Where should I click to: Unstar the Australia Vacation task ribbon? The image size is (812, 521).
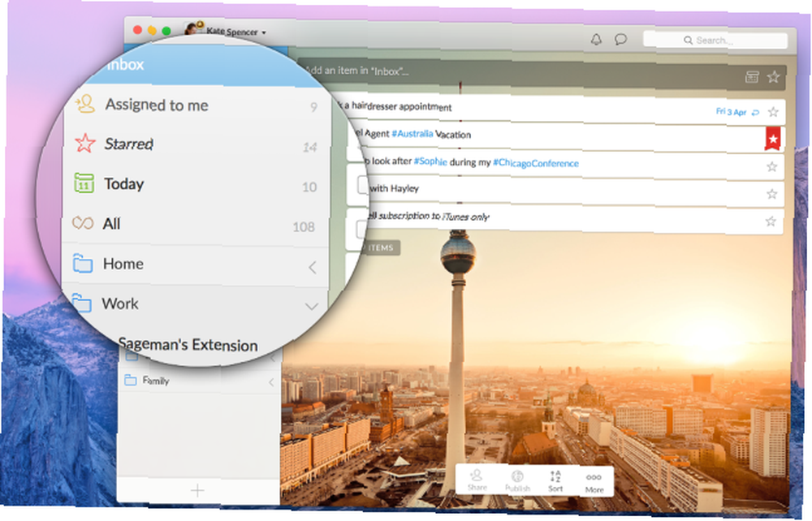773,139
